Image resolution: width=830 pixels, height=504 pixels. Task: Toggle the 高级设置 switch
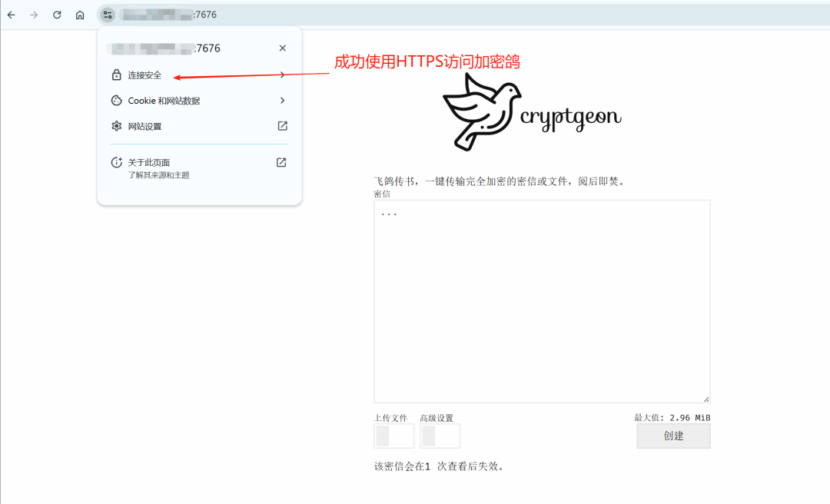click(x=440, y=436)
